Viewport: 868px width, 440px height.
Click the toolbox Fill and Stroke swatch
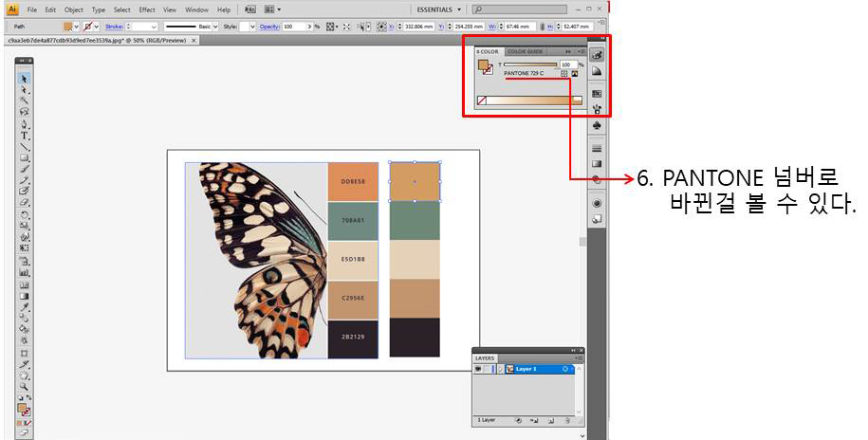pyautogui.click(x=24, y=410)
